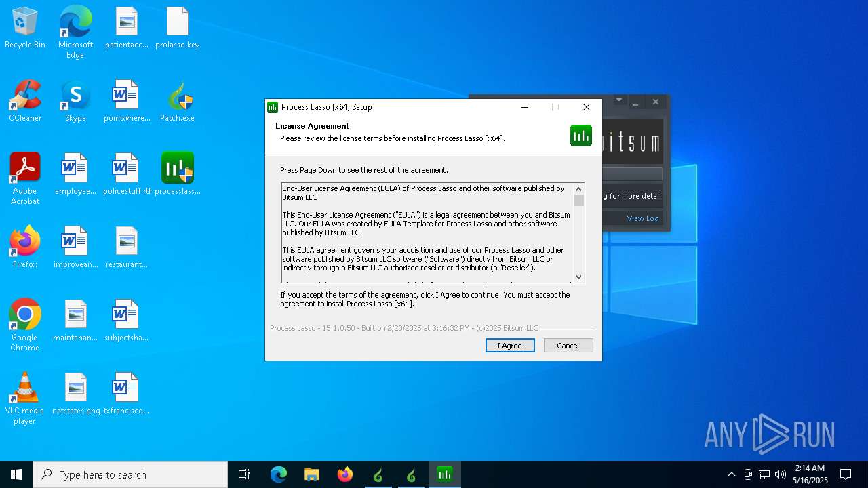This screenshot has height=488, width=868.
Task: Select the Microsoft Edge desktop shortcut
Action: click(75, 32)
